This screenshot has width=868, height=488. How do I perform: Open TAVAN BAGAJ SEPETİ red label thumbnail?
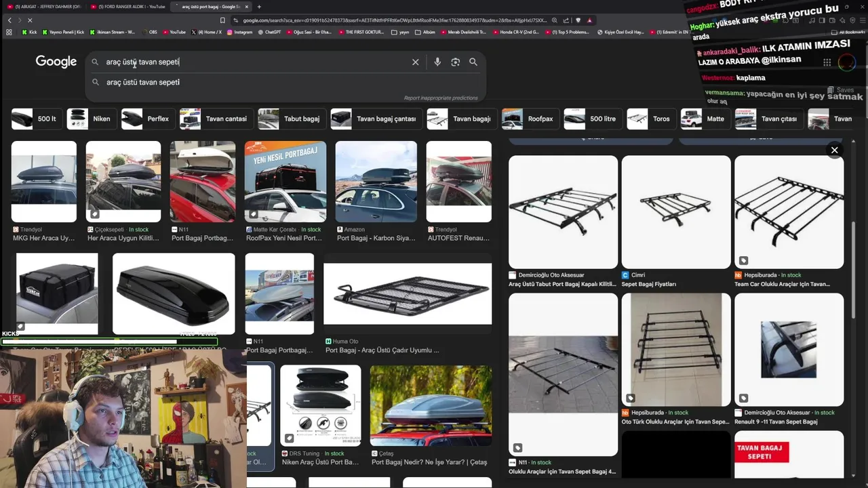pyautogui.click(x=789, y=454)
